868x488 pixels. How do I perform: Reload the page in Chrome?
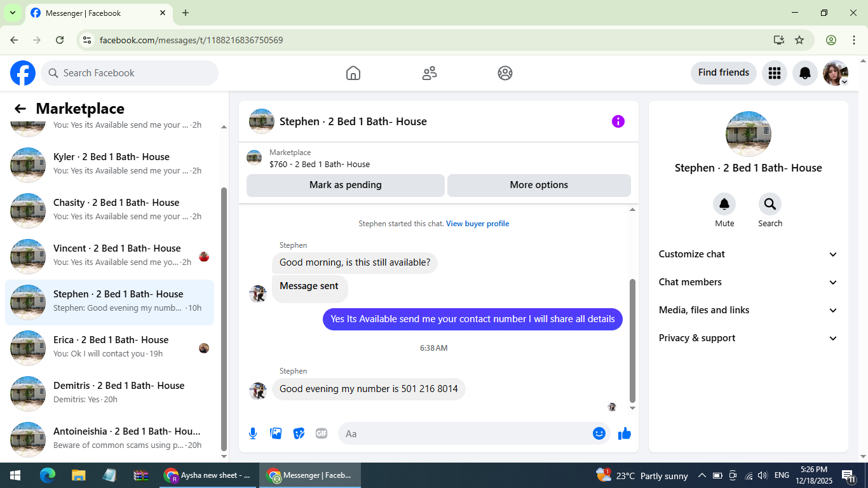60,40
